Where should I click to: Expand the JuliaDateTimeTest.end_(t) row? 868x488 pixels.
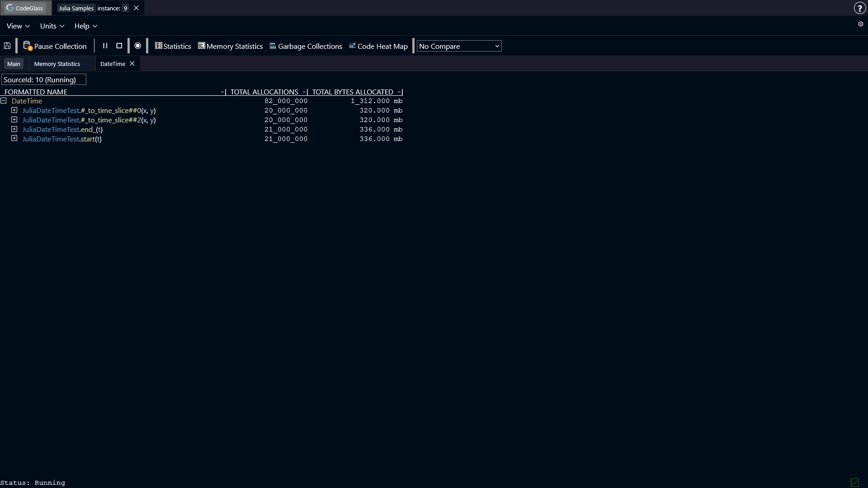[14, 129]
